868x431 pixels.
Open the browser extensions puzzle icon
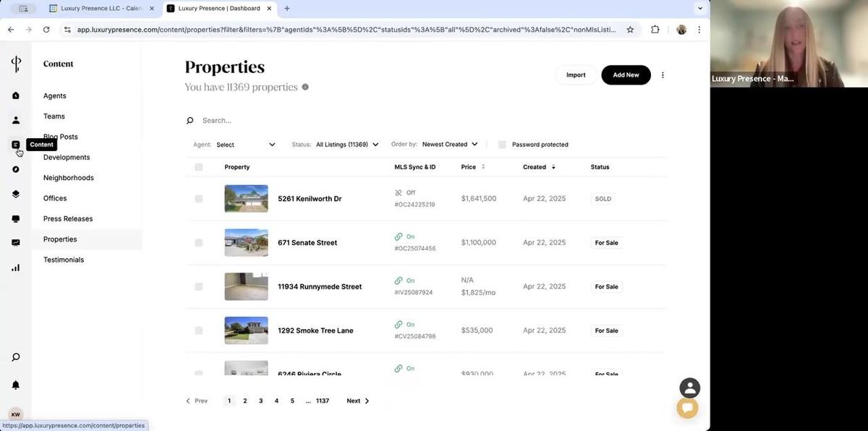(655, 30)
